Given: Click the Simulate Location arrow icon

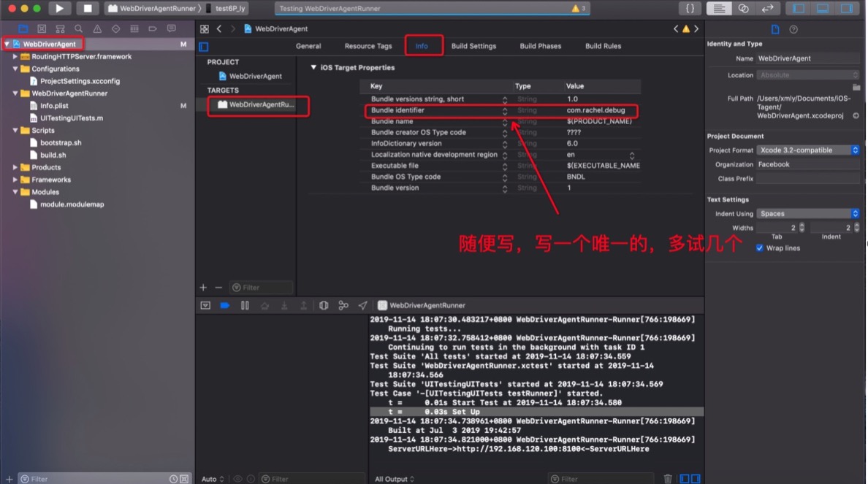Looking at the screenshot, I should (x=362, y=306).
